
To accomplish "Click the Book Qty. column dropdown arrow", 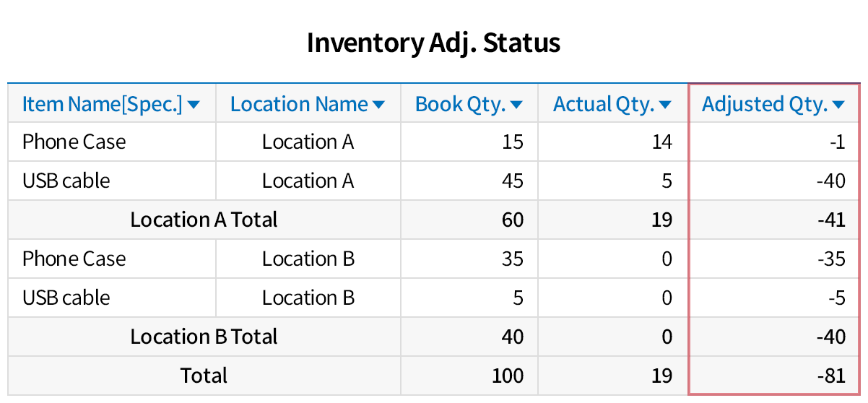I will point(516,105).
